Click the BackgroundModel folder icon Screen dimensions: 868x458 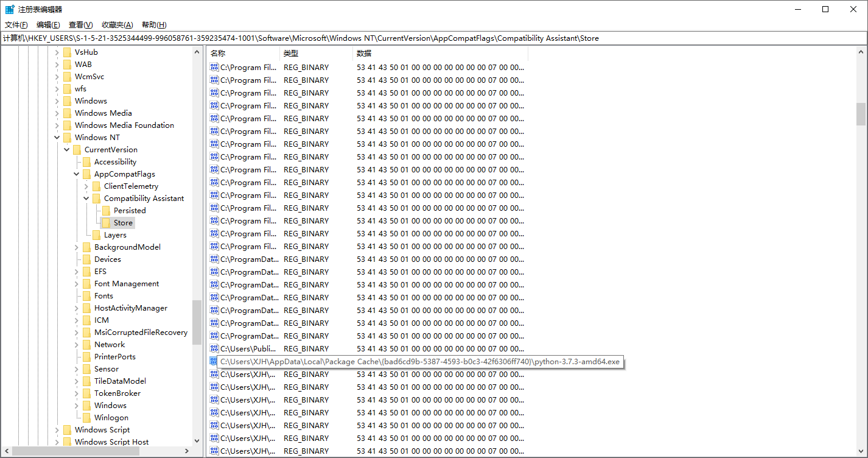point(86,247)
